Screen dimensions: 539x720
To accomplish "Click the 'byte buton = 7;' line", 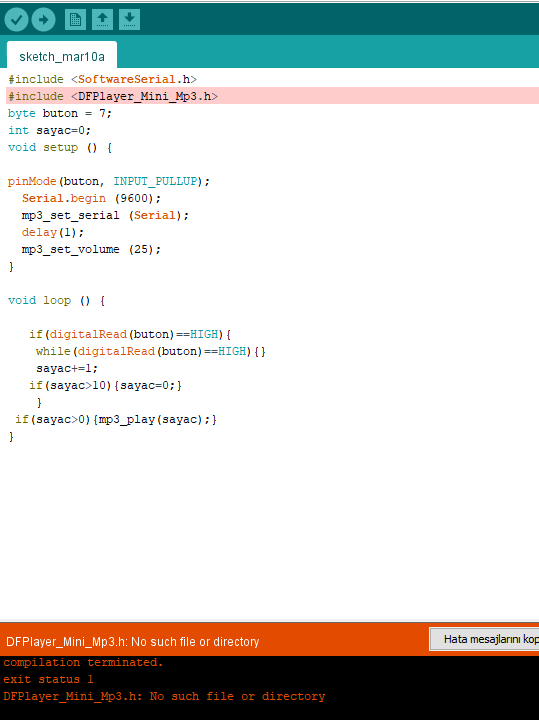I will (x=60, y=113).
